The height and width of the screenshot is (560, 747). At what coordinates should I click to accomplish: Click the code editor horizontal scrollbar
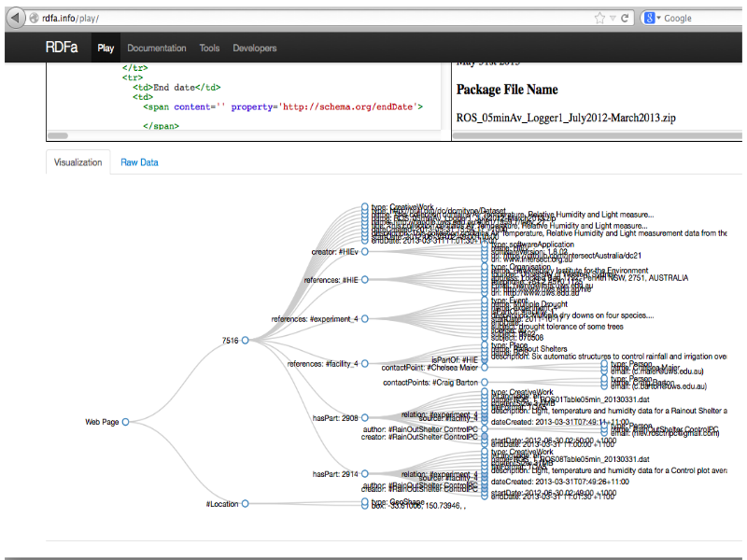tap(244, 135)
